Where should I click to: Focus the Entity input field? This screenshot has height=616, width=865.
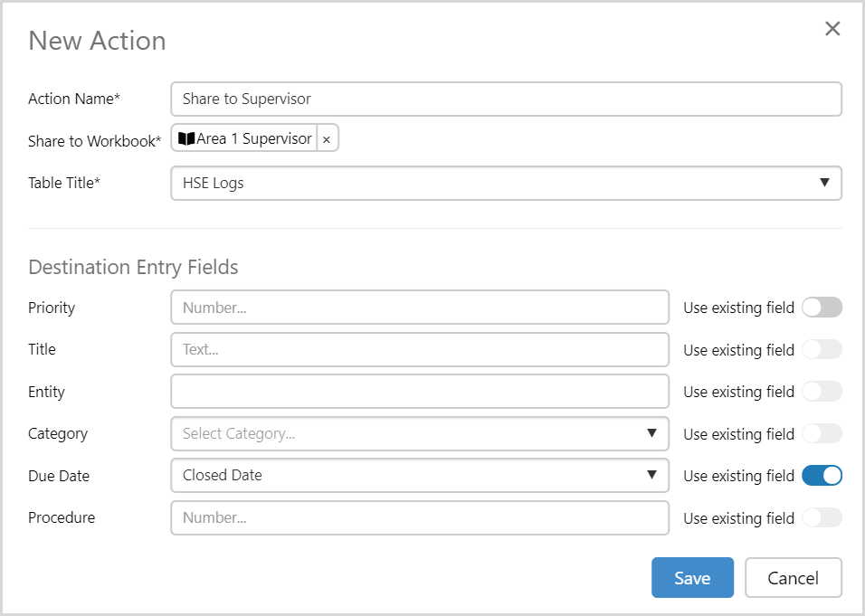pos(420,392)
